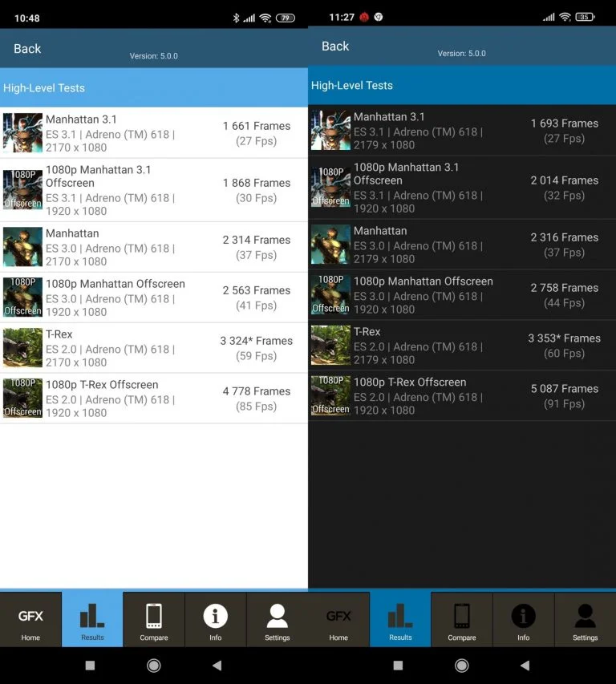The width and height of the screenshot is (616, 684).
Task: Open Compare tab in light screen
Action: coord(154,619)
